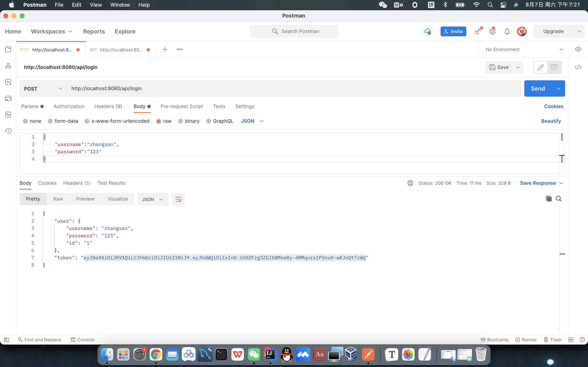Search the response with magnifier icon
The height and width of the screenshot is (367, 588).
(x=559, y=199)
